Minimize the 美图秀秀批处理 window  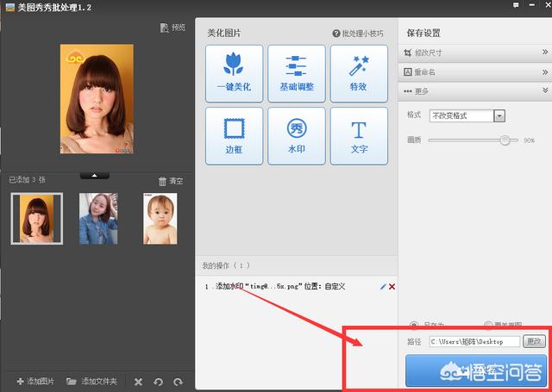pyautogui.click(x=531, y=5)
